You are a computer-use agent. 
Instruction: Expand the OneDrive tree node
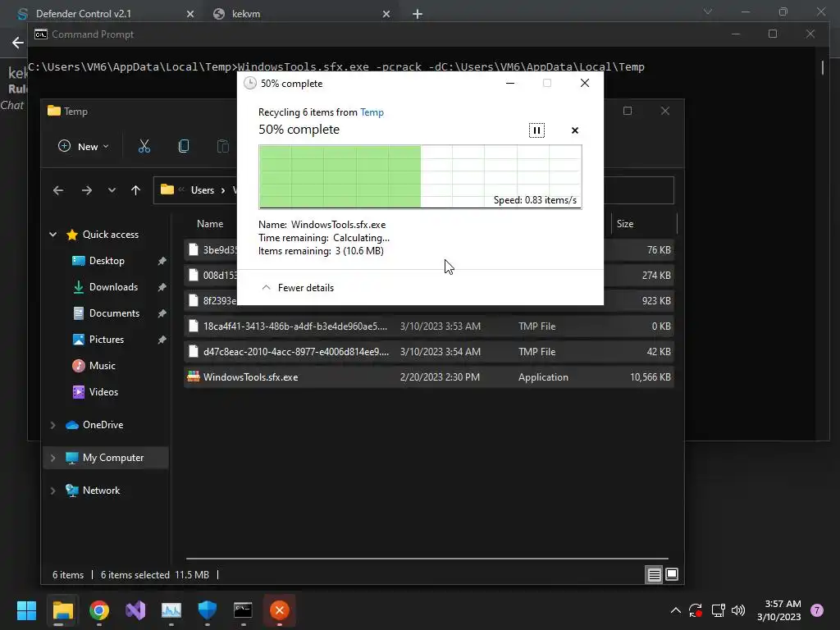click(x=53, y=425)
